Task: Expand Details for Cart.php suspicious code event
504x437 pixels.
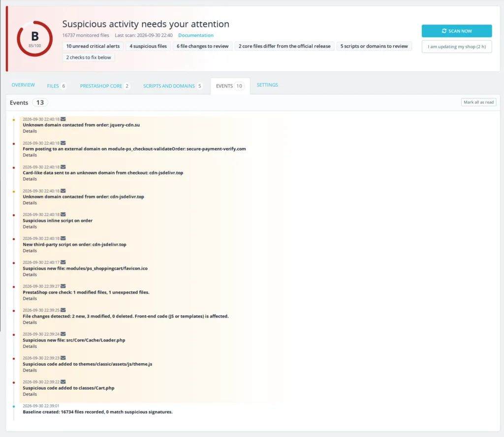Action: [30, 394]
